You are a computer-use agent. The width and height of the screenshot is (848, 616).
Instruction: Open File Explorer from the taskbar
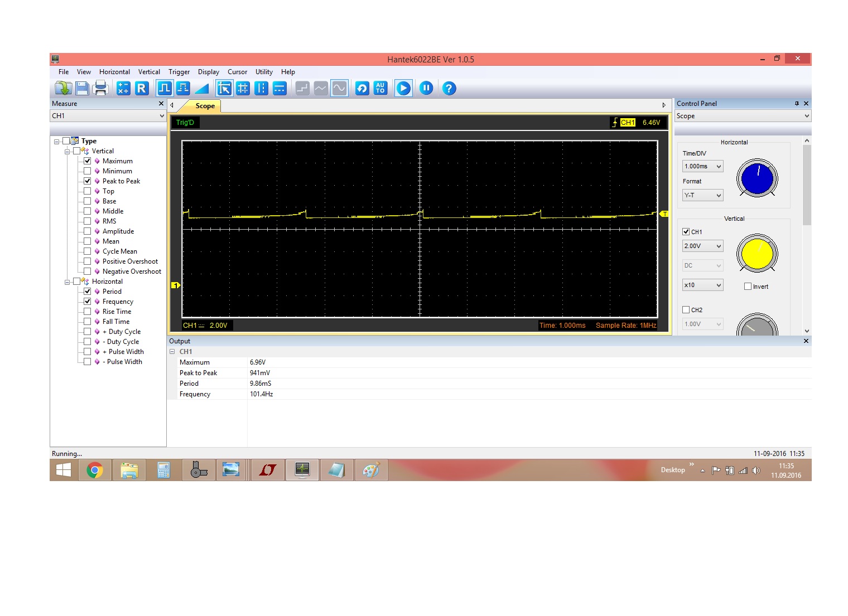click(129, 471)
